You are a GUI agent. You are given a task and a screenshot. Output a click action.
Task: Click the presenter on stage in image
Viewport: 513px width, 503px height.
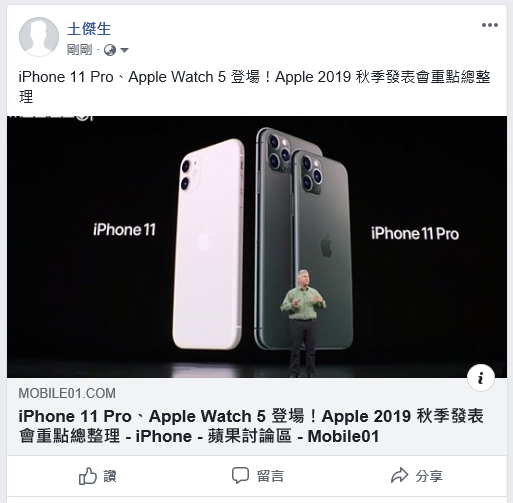[303, 323]
